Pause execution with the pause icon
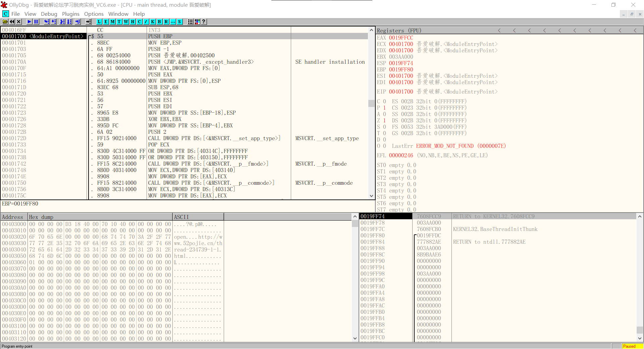 click(x=36, y=22)
